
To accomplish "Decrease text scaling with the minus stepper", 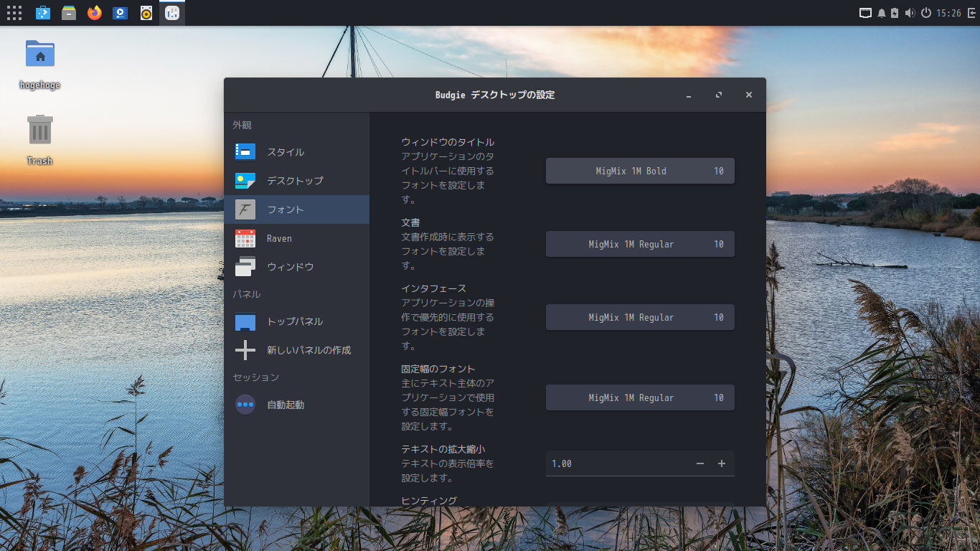I will coord(699,463).
